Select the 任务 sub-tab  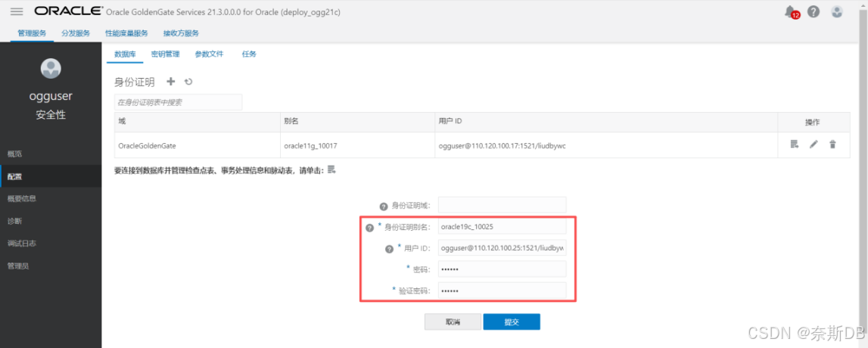(x=249, y=54)
